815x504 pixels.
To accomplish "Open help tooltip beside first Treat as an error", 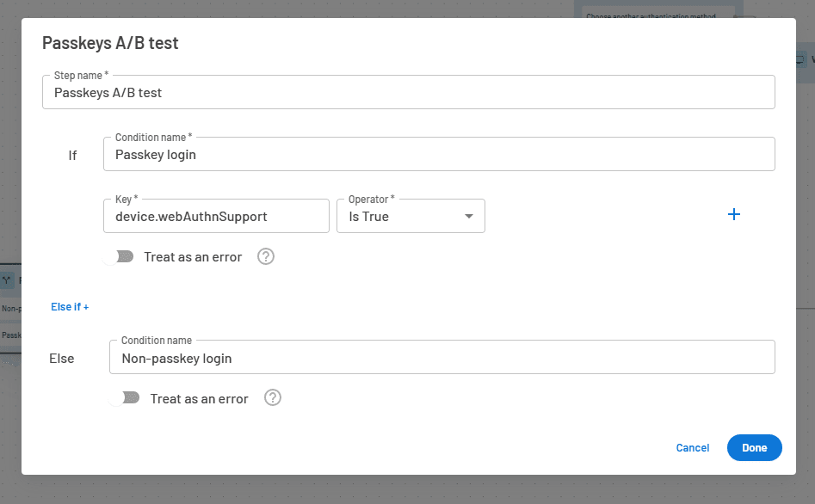I will tap(265, 256).
